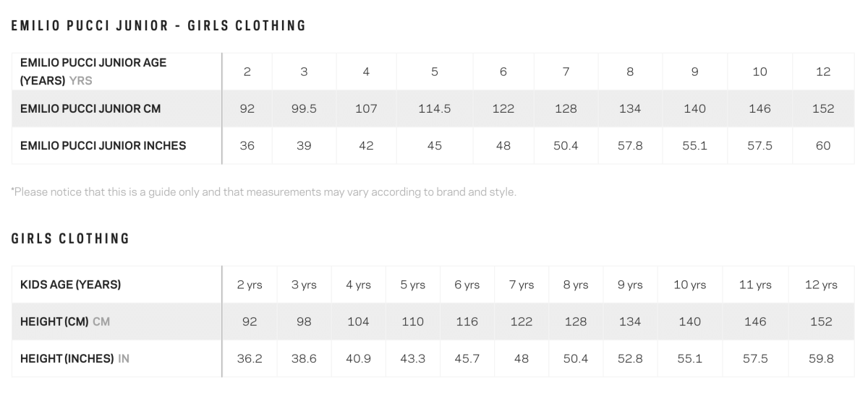Click the Height (Inches) row label
The image size is (868, 393).
pos(75,358)
